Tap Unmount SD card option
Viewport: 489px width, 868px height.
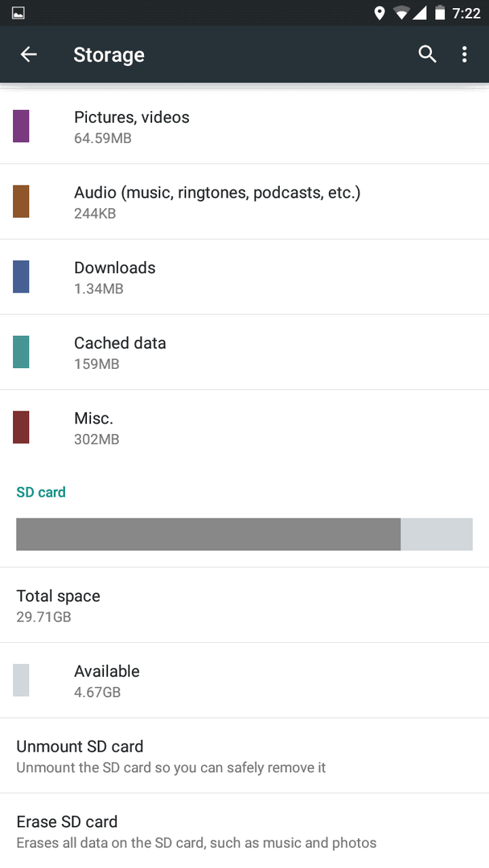244,756
